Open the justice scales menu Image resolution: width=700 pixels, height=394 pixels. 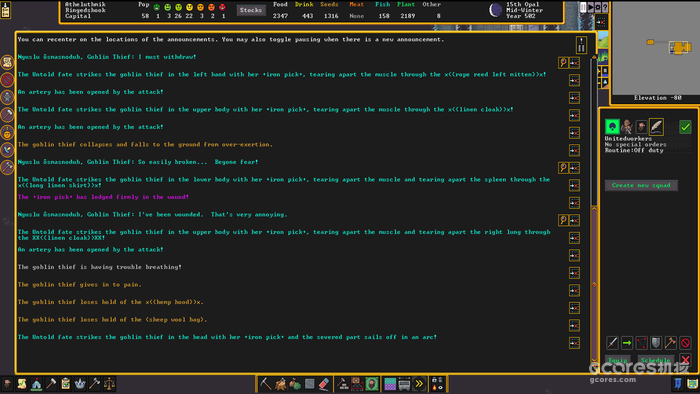[109, 384]
